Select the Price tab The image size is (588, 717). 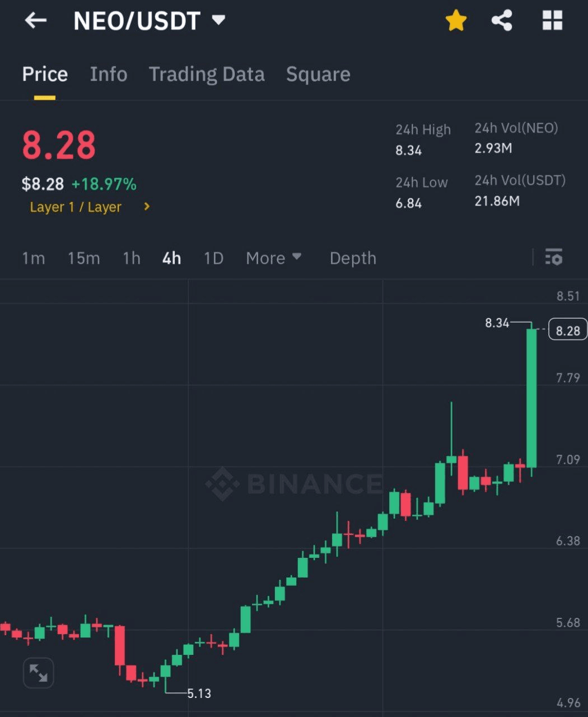tap(45, 75)
